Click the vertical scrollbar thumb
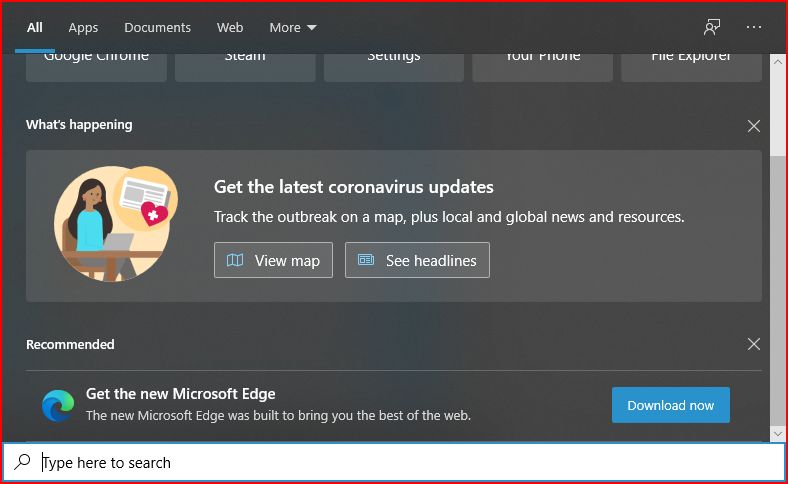 pyautogui.click(x=777, y=291)
